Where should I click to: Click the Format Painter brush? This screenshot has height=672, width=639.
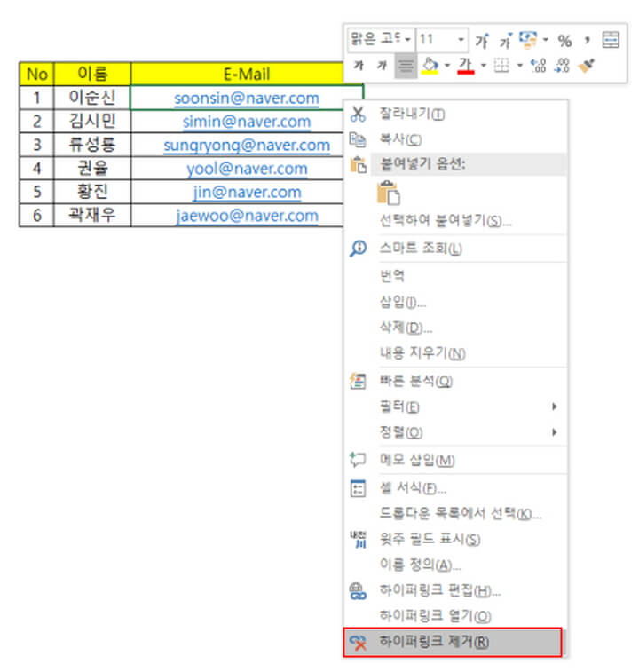(x=587, y=66)
